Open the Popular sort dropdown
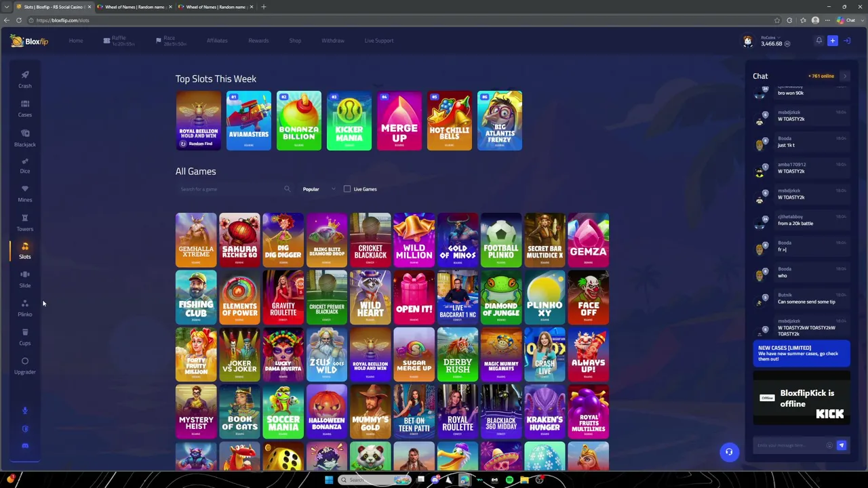 pos(319,189)
